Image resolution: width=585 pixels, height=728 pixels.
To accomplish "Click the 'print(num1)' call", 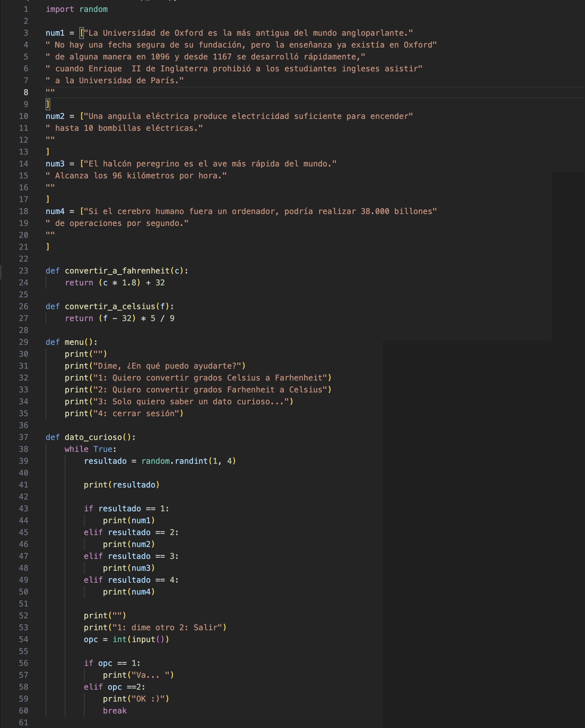I will 129,520.
